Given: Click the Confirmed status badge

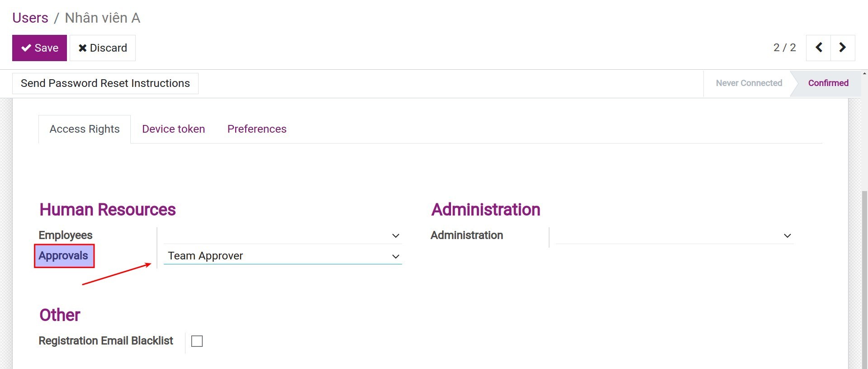Looking at the screenshot, I should click(x=828, y=83).
